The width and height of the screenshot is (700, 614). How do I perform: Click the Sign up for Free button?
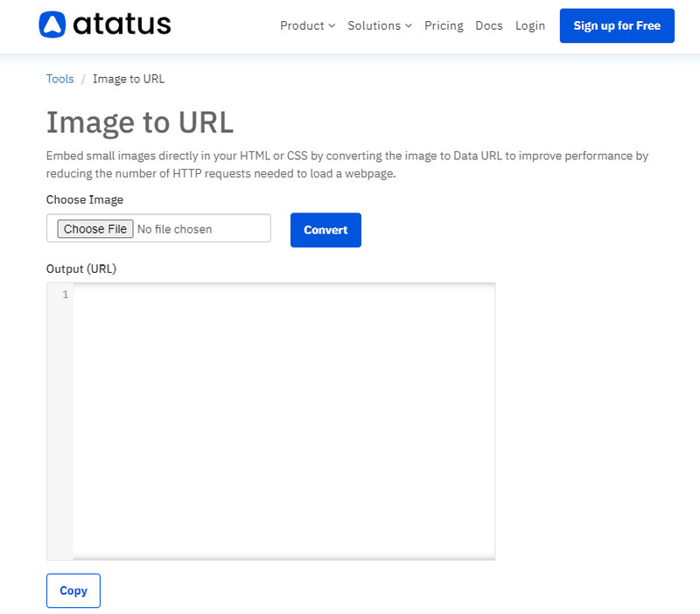pos(617,26)
